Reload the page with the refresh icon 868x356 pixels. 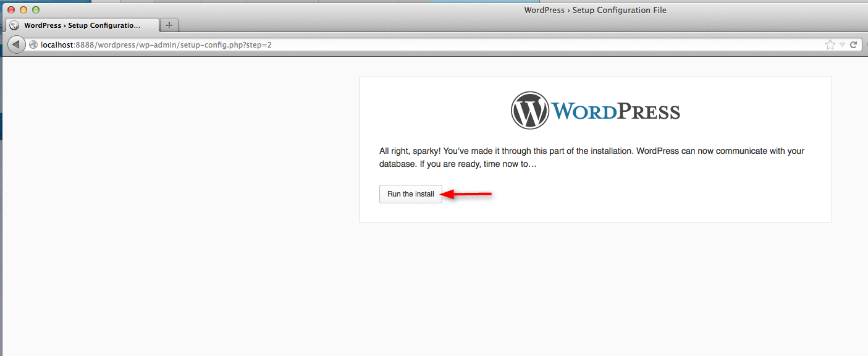(x=854, y=44)
